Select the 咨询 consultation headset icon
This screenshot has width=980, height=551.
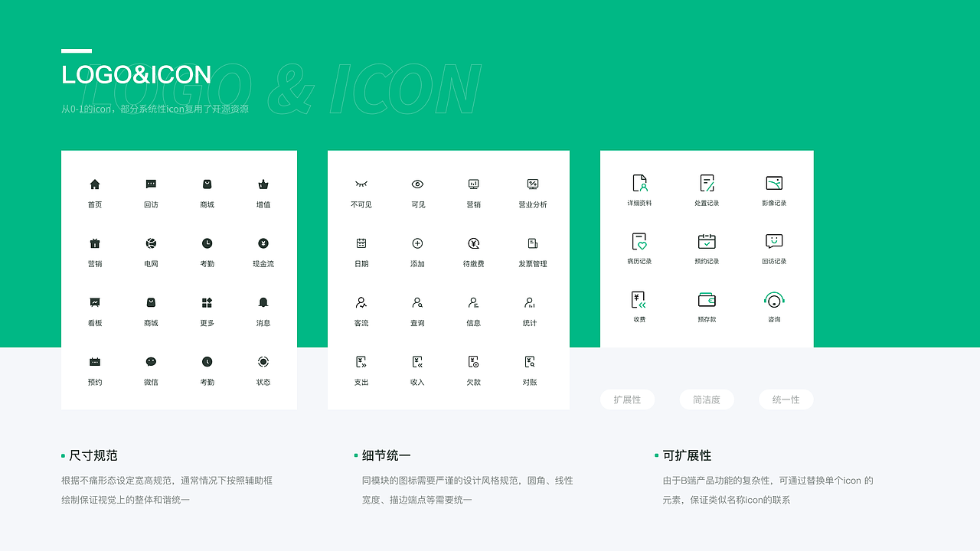773,302
